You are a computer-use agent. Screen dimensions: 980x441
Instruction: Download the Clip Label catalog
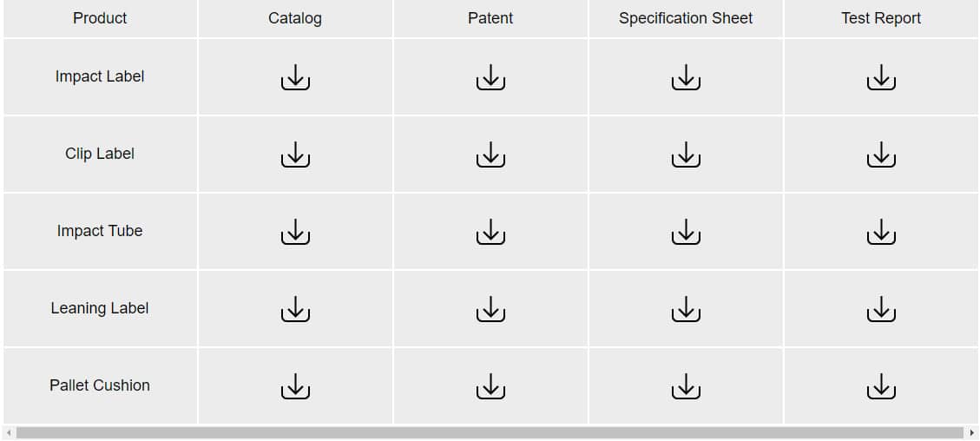(295, 155)
